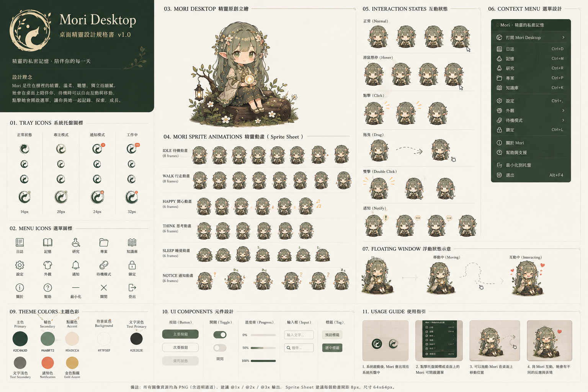Screen dimensions: 588x392
Task: Click the 輸入文字 text input field
Action: coord(299,335)
